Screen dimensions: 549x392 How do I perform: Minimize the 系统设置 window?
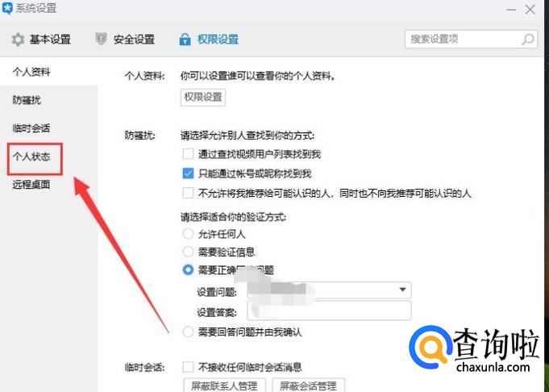(511, 10)
